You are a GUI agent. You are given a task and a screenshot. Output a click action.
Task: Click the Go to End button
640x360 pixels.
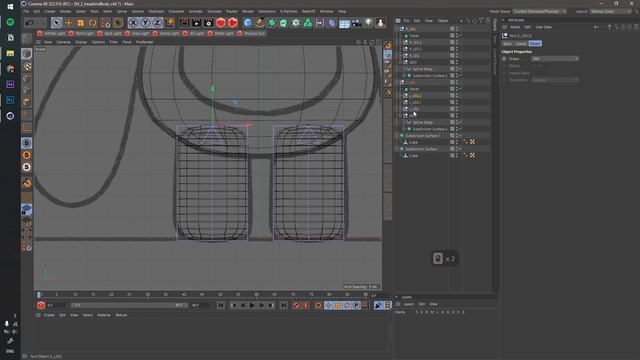283,305
